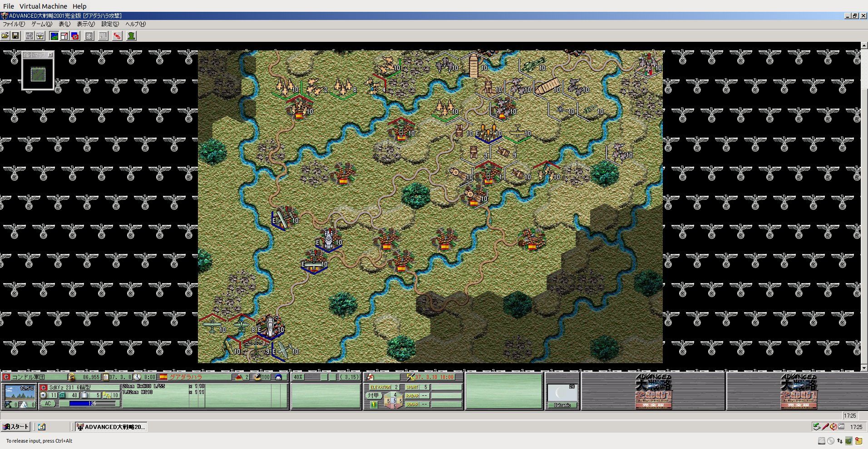The width and height of the screenshot is (868, 449).
Task: Click the muted volume tray icon
Action: coord(833,427)
